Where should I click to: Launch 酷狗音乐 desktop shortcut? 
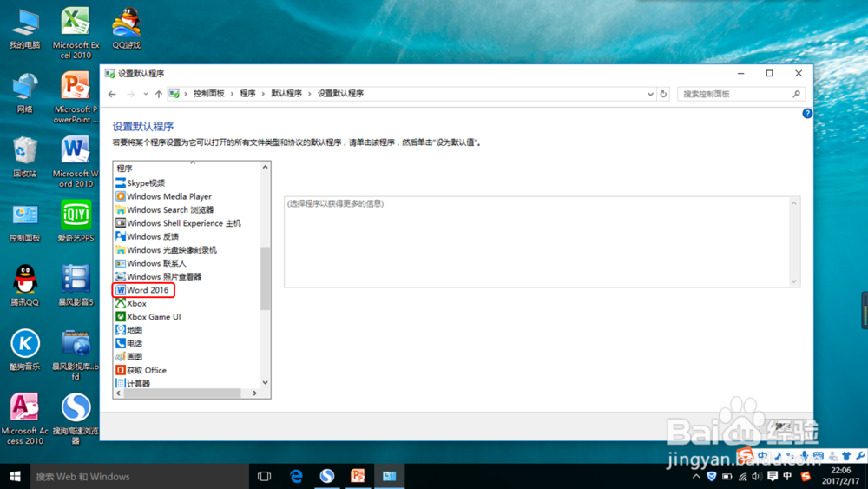coord(24,350)
